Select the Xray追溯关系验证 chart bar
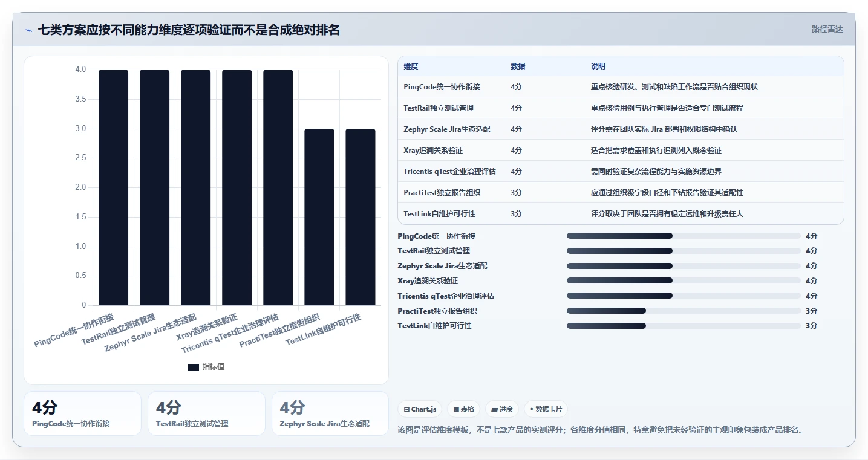 tap(237, 187)
